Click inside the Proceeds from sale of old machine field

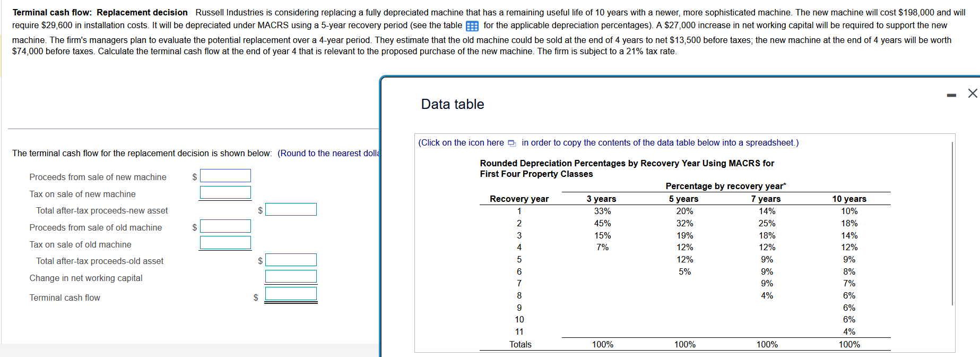225,226
